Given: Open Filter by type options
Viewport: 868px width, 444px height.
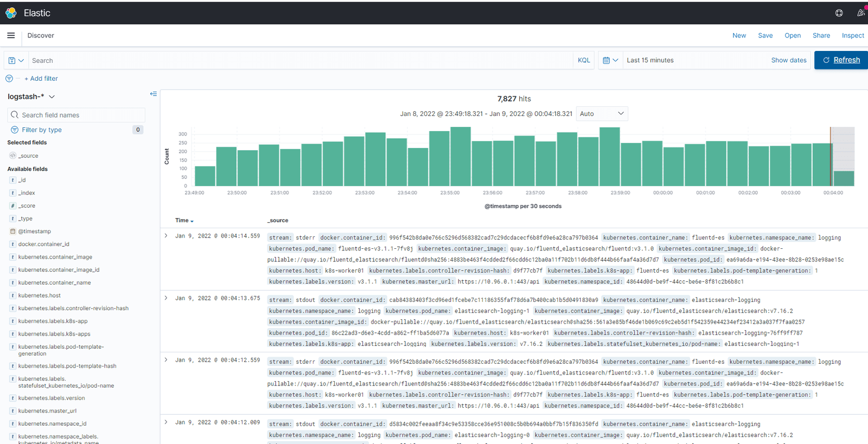Looking at the screenshot, I should point(42,130).
